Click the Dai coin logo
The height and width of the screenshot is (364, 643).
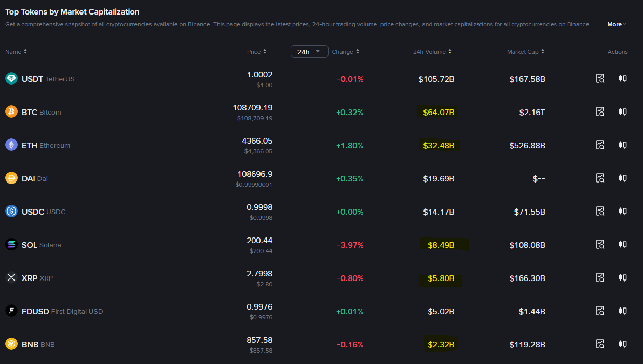(11, 178)
